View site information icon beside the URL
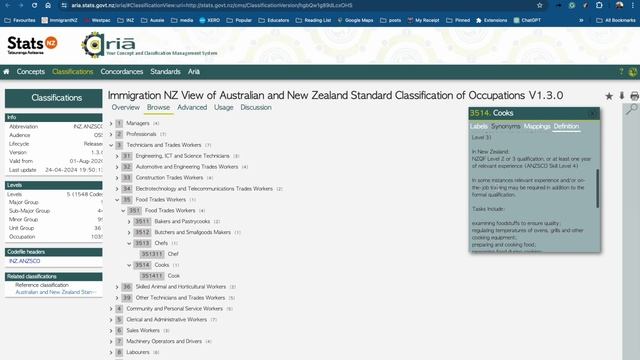Image resolution: width=640 pixels, height=360 pixels. click(64, 5)
